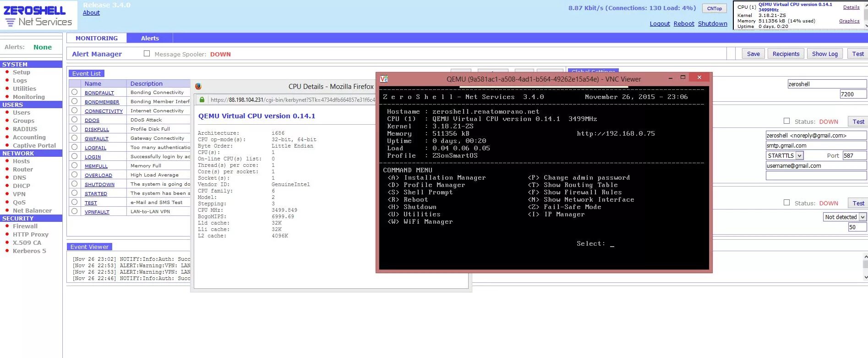Select the DDOS event radio button
Screen dimensions: 868x358
pyautogui.click(x=74, y=120)
